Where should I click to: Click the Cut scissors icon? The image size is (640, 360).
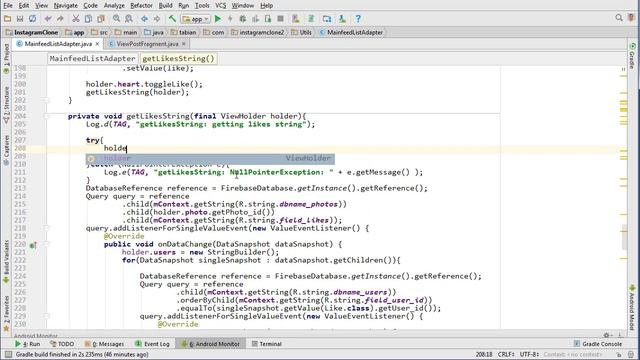click(76, 19)
